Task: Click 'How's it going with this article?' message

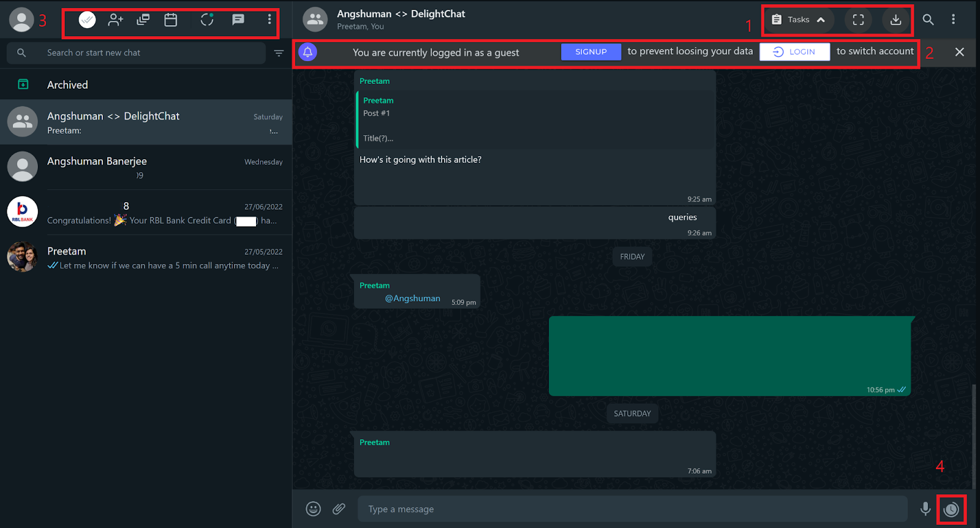Action: tap(420, 159)
